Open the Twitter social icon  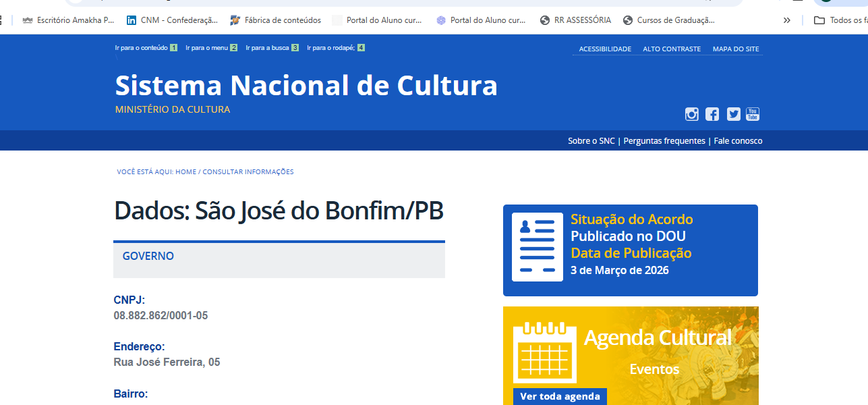pyautogui.click(x=733, y=114)
